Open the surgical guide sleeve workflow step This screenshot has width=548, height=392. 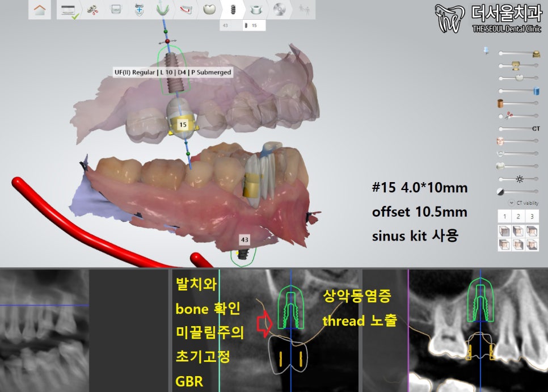point(256,10)
